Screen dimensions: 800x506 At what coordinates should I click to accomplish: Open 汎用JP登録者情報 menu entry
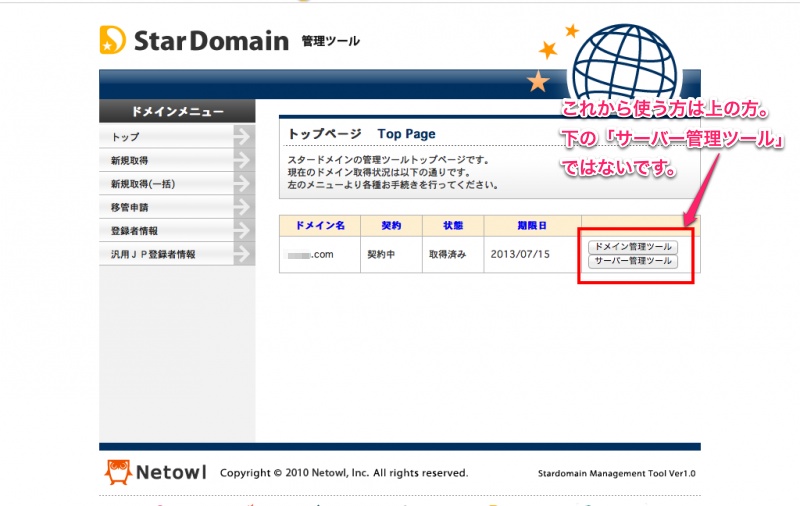click(x=177, y=254)
